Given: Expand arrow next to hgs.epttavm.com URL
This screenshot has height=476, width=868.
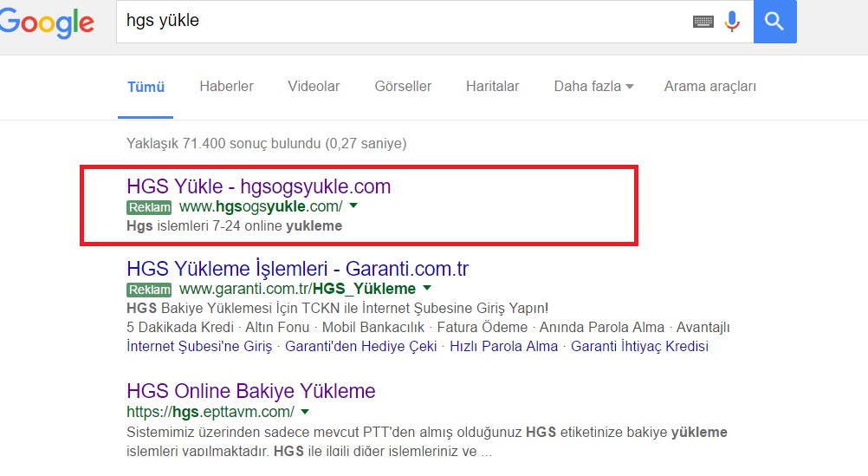Looking at the screenshot, I should [x=304, y=412].
